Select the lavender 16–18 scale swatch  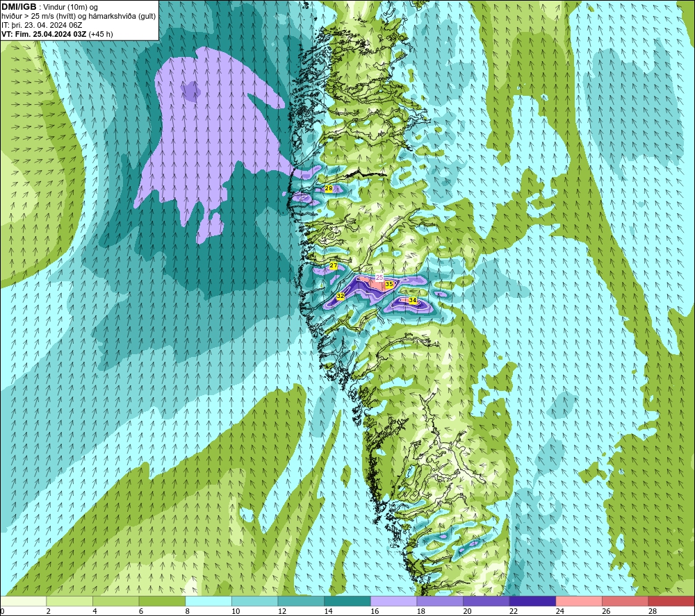393,601
